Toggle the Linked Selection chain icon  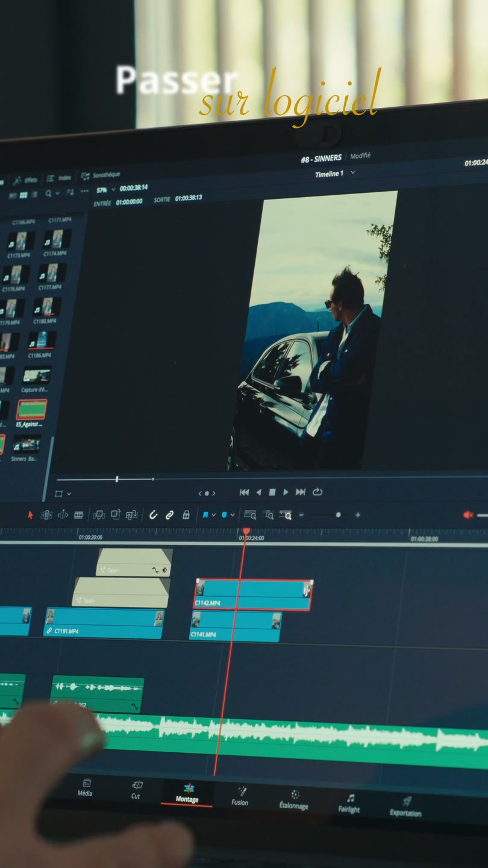(170, 515)
